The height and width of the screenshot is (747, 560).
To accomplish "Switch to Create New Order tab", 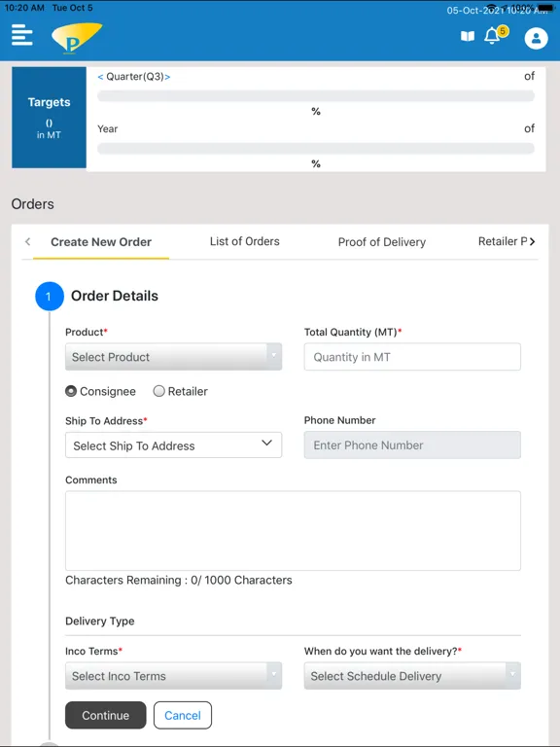I will (x=101, y=242).
